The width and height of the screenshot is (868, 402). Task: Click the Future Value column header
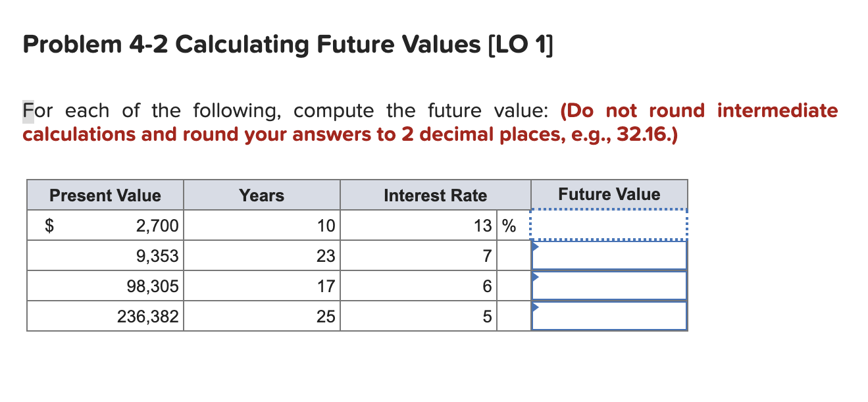coord(609,193)
